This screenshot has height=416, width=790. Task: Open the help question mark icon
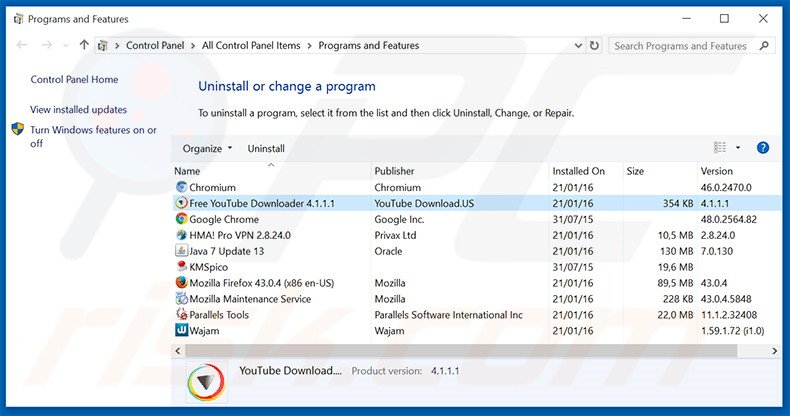click(763, 148)
